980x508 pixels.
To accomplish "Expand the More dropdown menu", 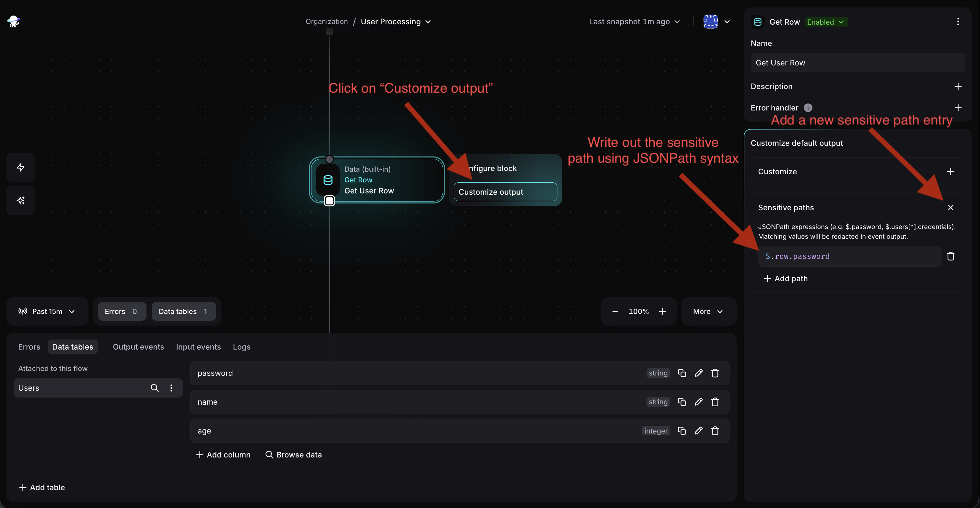I will (708, 311).
